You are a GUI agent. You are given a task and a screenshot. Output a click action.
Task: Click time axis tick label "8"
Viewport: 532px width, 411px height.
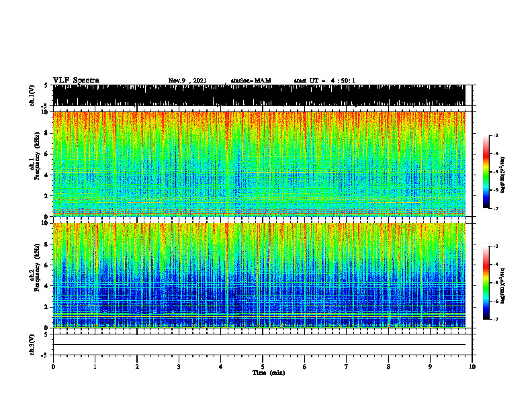pyautogui.click(x=388, y=367)
